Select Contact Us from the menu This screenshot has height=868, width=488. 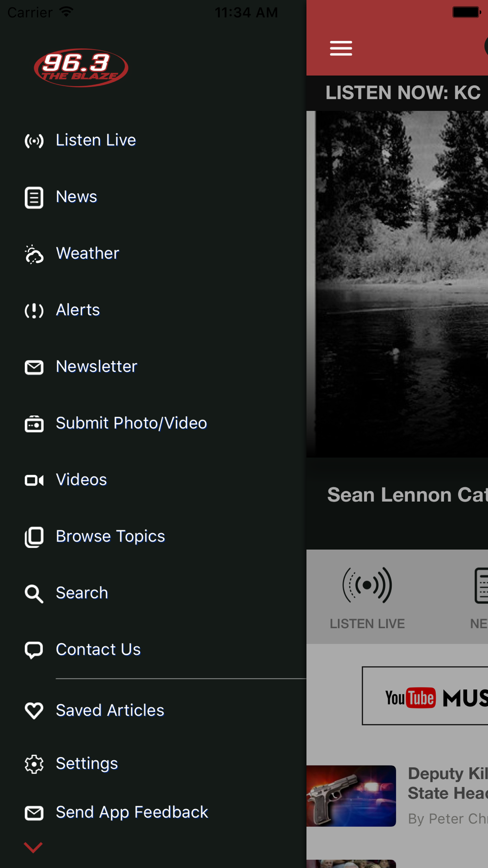98,650
